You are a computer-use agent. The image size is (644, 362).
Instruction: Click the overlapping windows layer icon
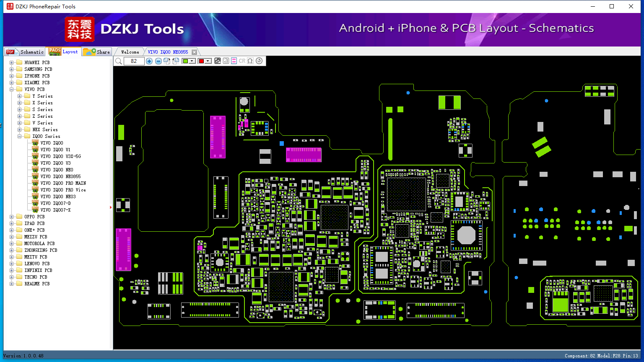(218, 61)
